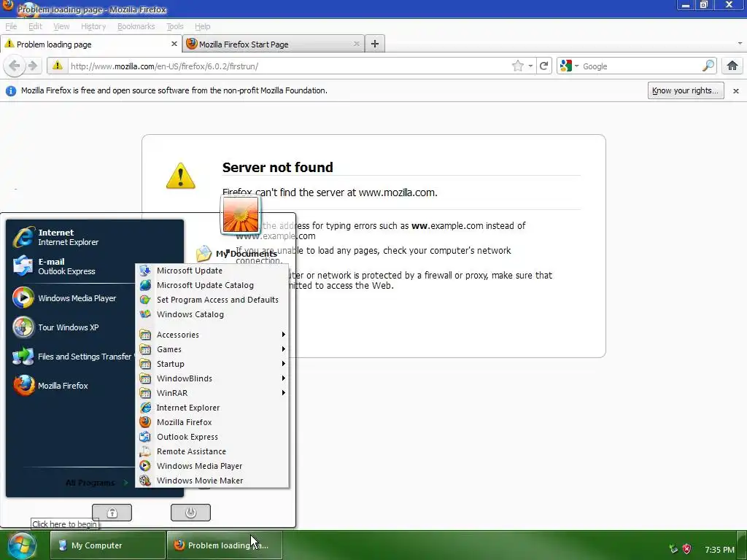This screenshot has width=747, height=560.
Task: Open Windows Media Player from All Programs list
Action: point(212,466)
